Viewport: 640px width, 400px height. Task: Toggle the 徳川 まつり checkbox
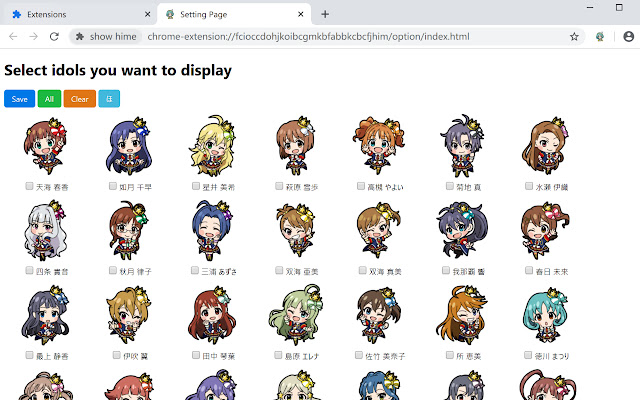coord(528,355)
